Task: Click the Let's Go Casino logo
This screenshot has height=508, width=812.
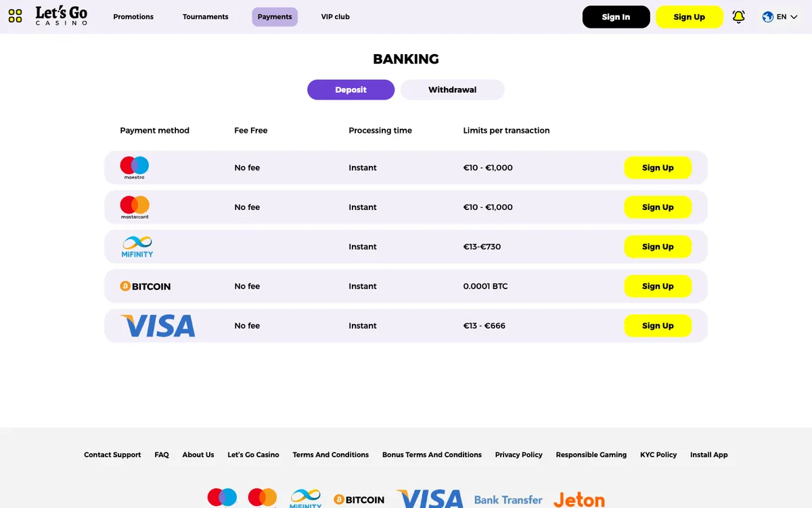Action: [62, 16]
